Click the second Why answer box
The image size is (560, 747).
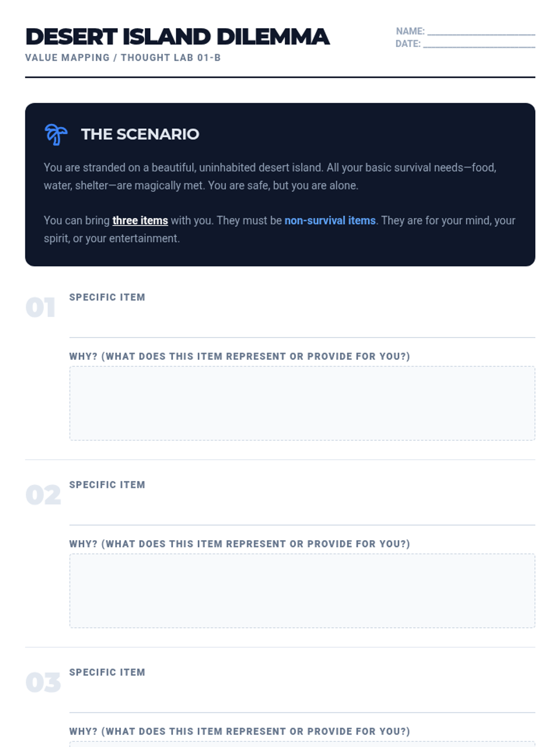(302, 591)
